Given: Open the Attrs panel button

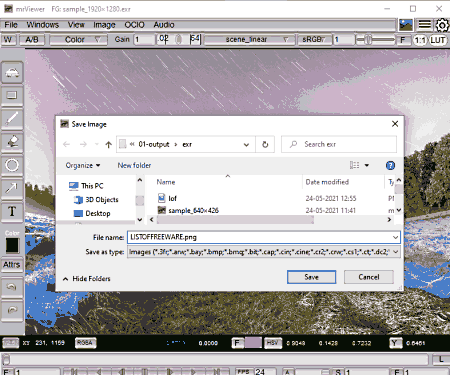Looking at the screenshot, I should [x=12, y=265].
